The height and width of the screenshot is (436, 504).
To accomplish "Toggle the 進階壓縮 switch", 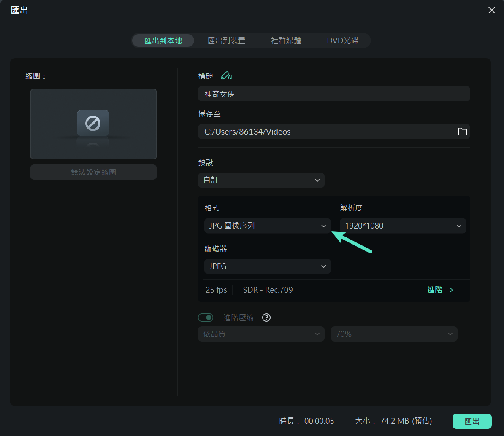I will pyautogui.click(x=206, y=318).
